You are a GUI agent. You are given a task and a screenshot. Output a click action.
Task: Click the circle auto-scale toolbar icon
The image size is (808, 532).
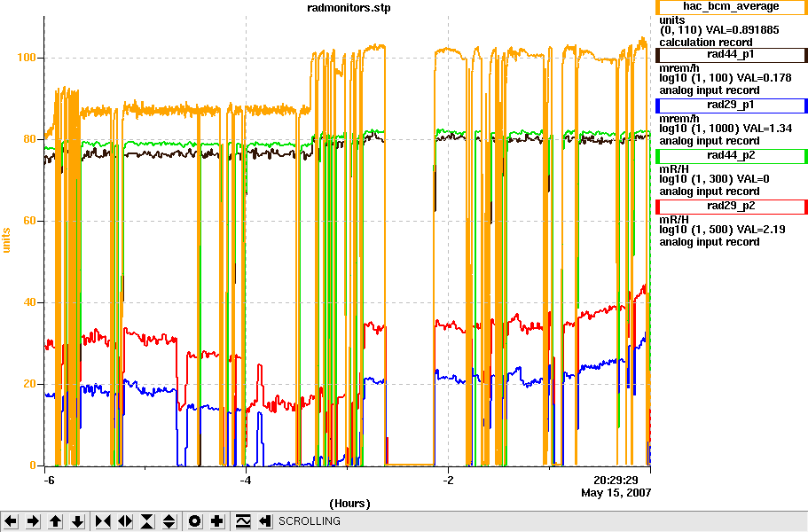click(x=194, y=521)
